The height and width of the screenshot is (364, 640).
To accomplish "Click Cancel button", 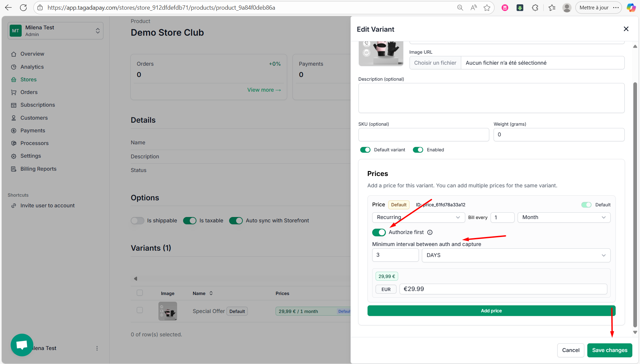I will (571, 350).
